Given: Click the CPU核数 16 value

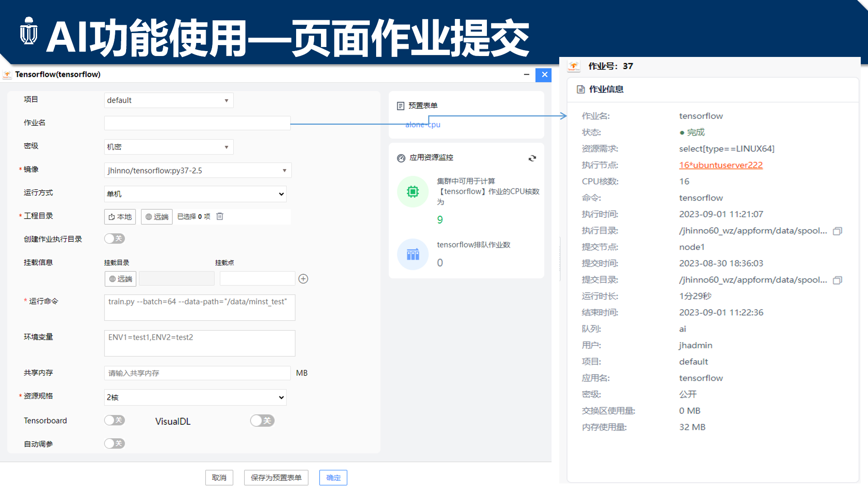Looking at the screenshot, I should (684, 182).
